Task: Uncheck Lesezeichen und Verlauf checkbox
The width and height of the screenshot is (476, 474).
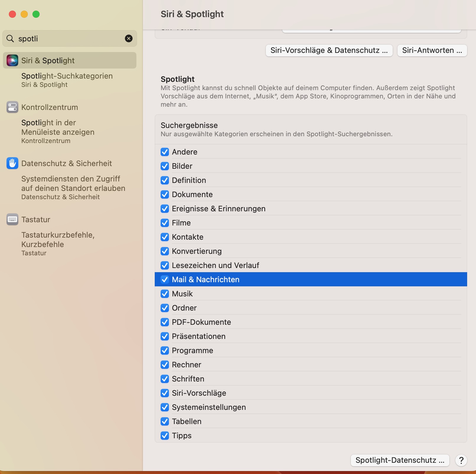Action: click(x=165, y=265)
